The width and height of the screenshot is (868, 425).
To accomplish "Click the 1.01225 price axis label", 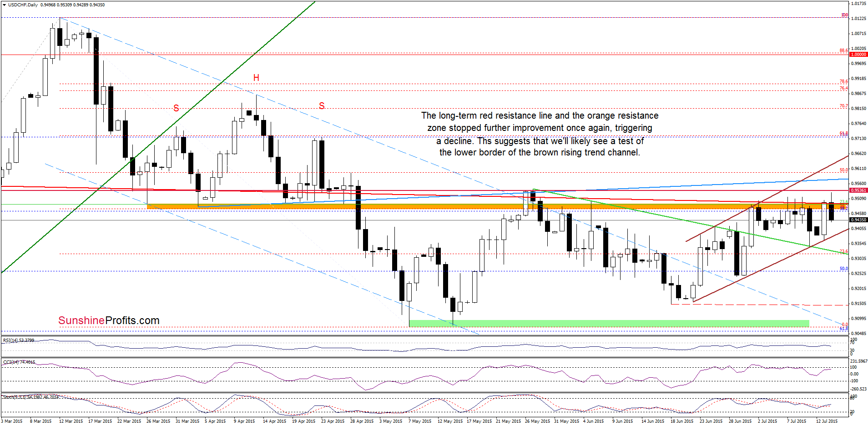I will pos(858,19).
